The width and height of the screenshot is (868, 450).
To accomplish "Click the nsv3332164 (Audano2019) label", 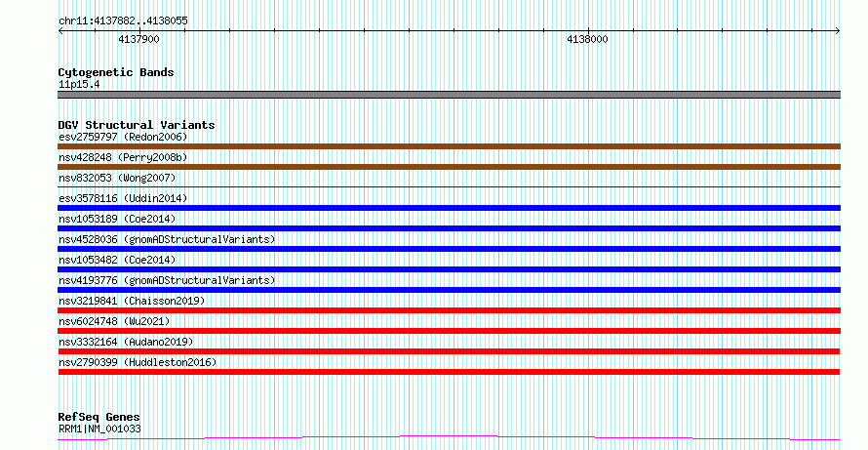I will pyautogui.click(x=126, y=342).
